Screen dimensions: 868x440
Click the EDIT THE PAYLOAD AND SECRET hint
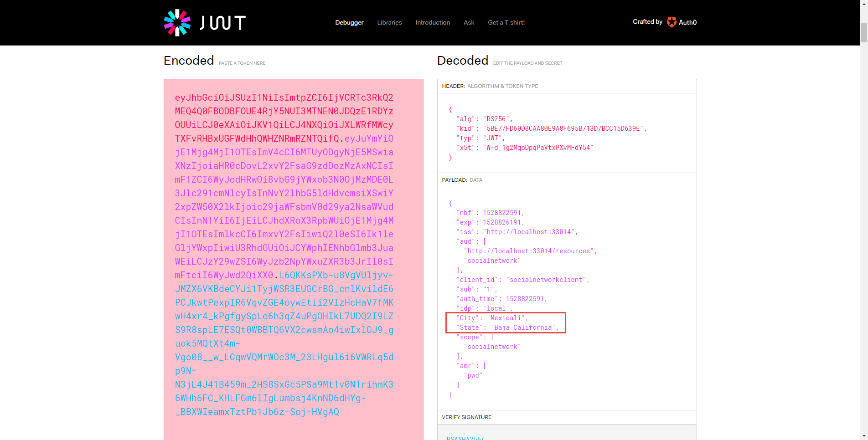coord(527,63)
